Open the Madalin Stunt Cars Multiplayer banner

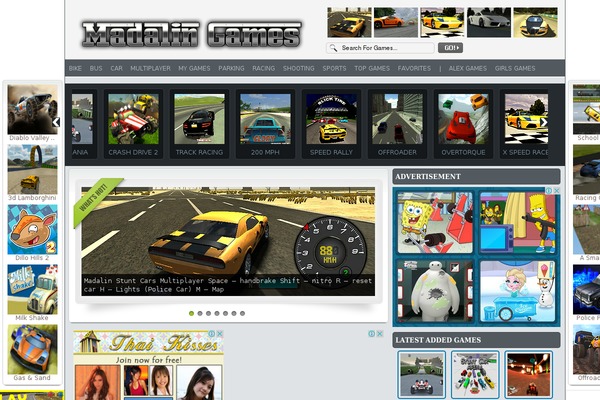(x=228, y=241)
